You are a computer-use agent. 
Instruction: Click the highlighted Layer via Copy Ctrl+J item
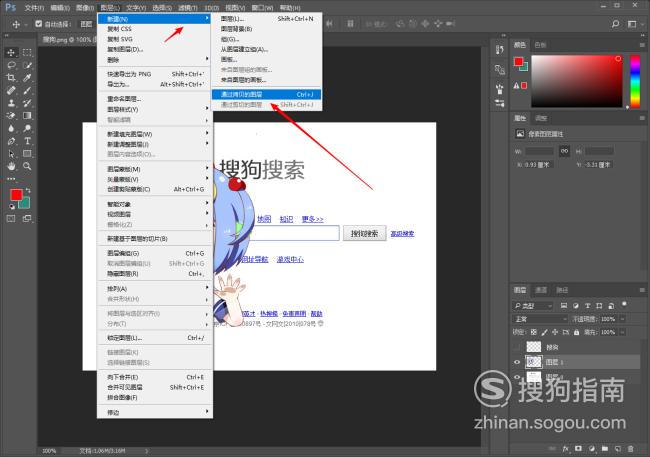click(x=266, y=95)
